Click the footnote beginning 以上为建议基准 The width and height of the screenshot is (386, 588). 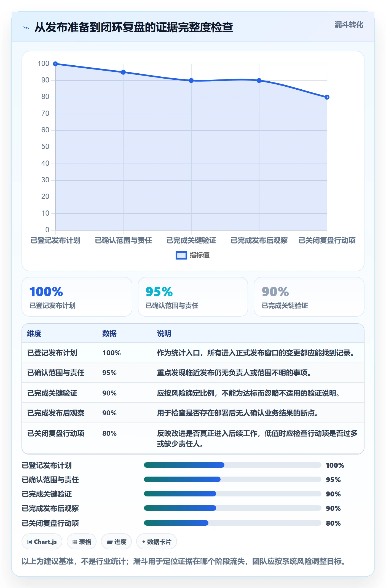pyautogui.click(x=184, y=561)
